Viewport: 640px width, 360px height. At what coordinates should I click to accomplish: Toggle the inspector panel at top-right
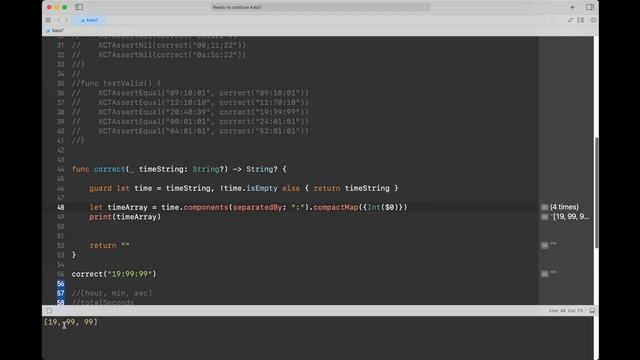point(590,7)
